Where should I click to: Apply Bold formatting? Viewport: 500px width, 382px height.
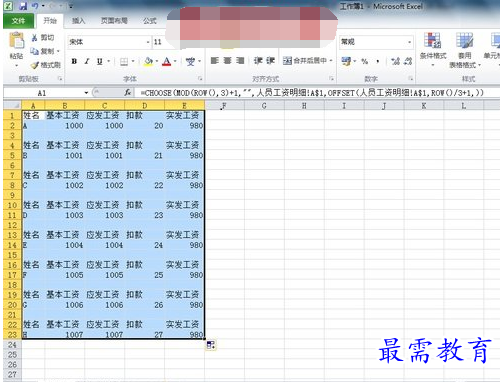[x=74, y=61]
